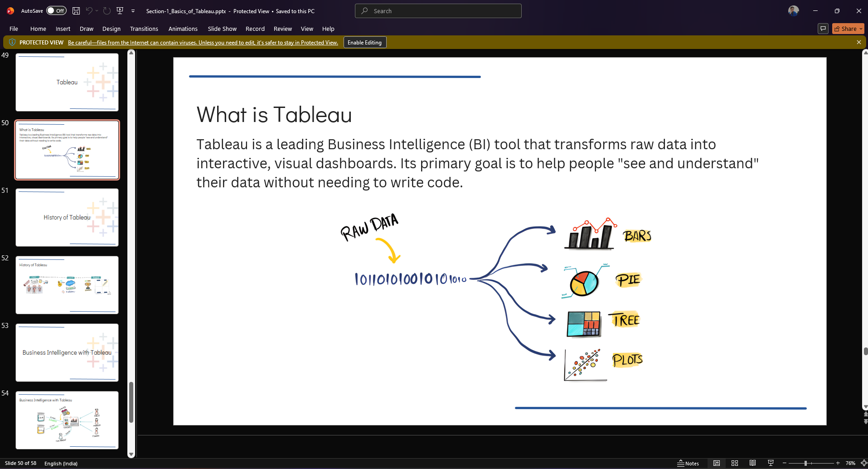Click the raw data diagram image
This screenshot has width=868, height=469.
click(497, 297)
